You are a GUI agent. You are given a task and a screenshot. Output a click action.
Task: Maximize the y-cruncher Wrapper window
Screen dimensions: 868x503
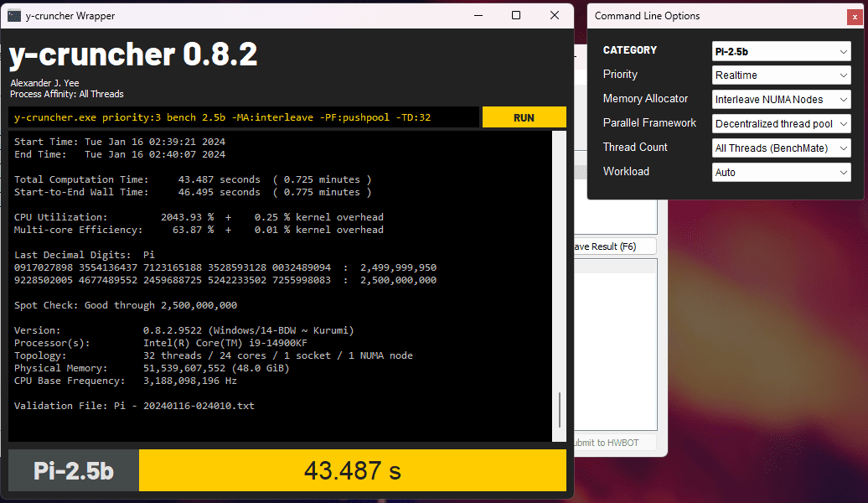click(516, 16)
